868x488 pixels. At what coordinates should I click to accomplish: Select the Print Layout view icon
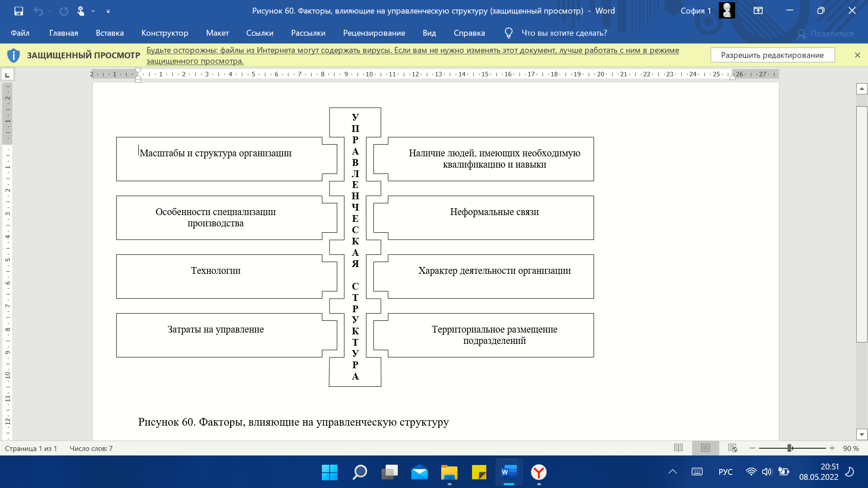(x=705, y=448)
